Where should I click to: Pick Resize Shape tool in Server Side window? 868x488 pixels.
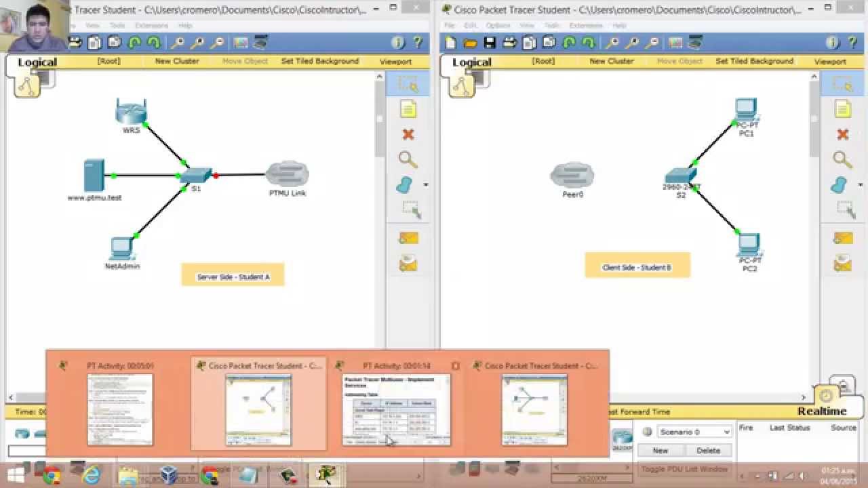(x=411, y=209)
